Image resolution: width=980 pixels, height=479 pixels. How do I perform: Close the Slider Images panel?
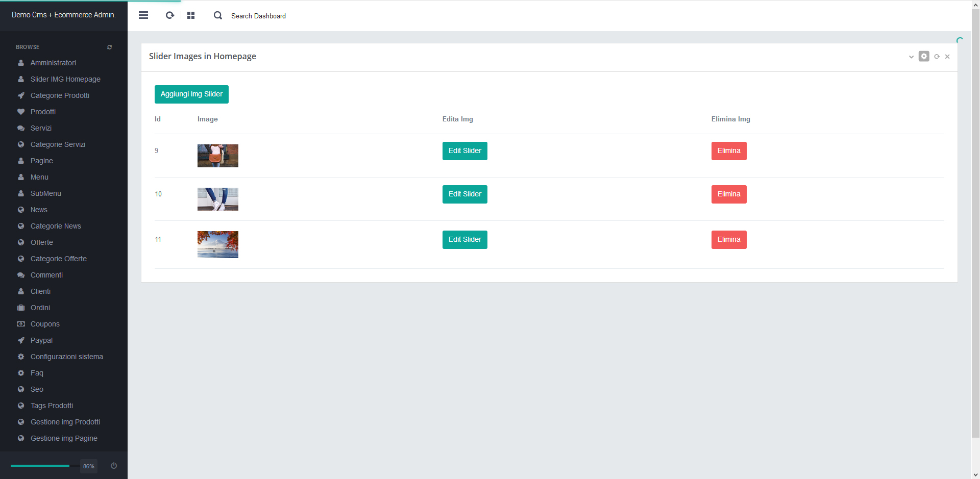[x=947, y=57]
